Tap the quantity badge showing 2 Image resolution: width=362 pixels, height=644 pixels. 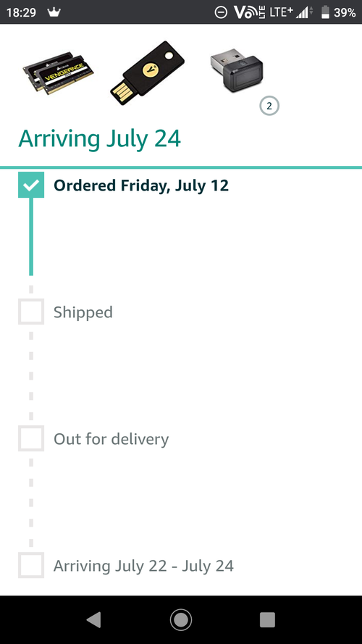coord(269,106)
